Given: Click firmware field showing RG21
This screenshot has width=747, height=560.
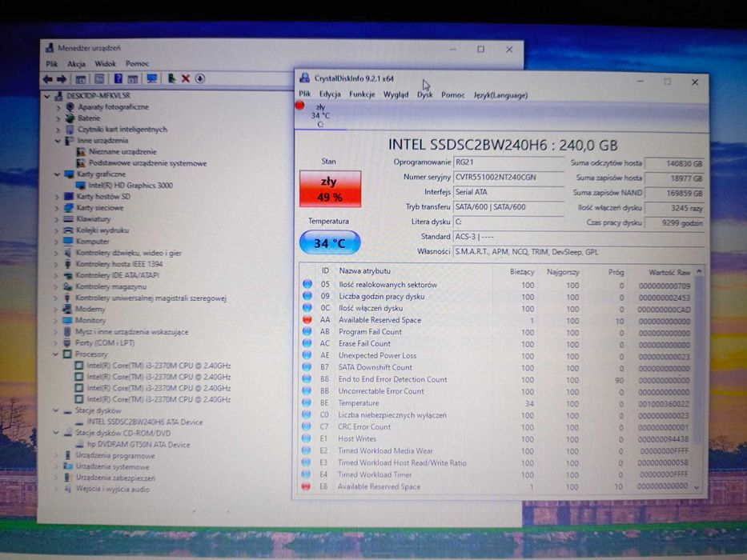Looking at the screenshot, I should point(508,162).
